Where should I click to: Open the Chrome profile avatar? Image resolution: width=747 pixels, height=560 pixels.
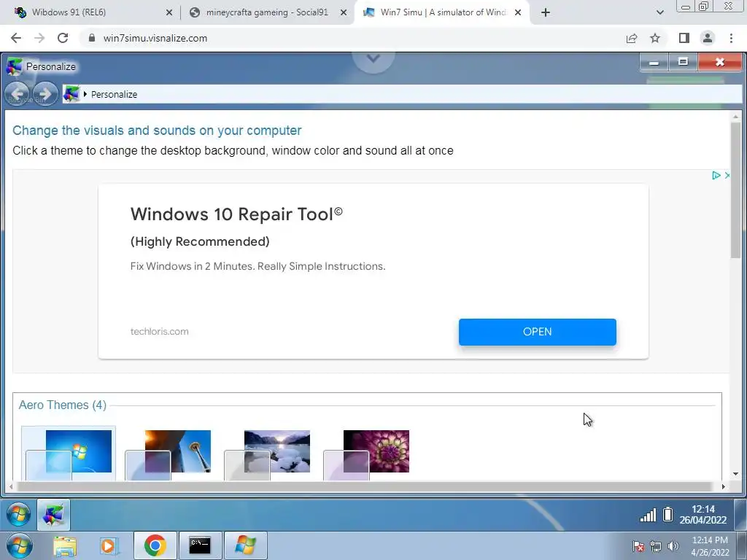[x=708, y=38]
